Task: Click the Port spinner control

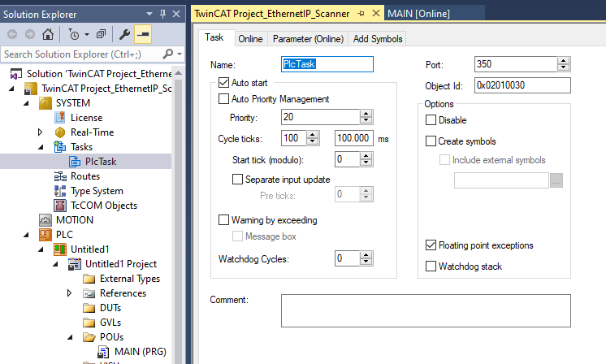Action: tap(564, 64)
